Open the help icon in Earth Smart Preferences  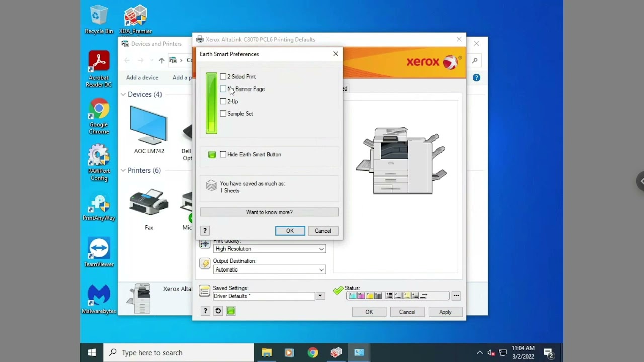click(205, 231)
